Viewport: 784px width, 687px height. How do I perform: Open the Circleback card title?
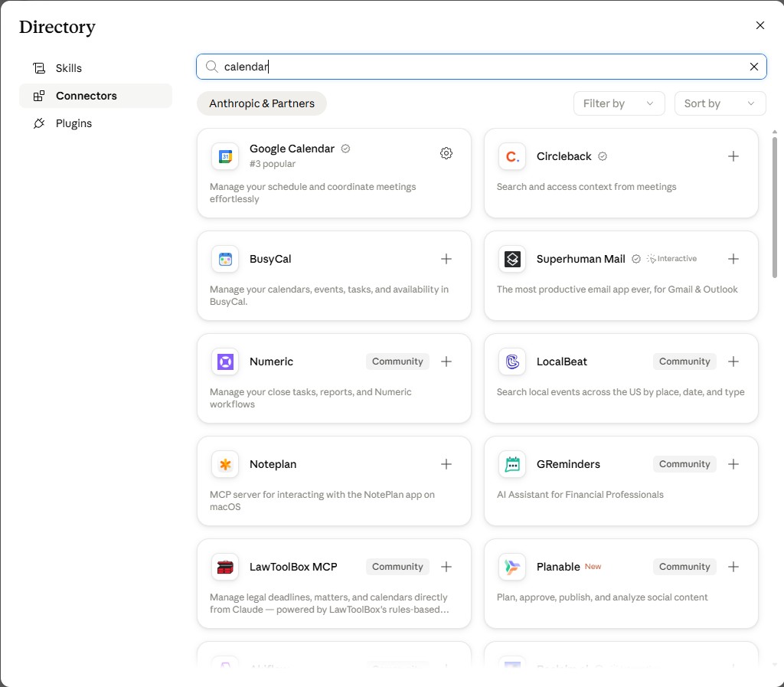(x=564, y=156)
